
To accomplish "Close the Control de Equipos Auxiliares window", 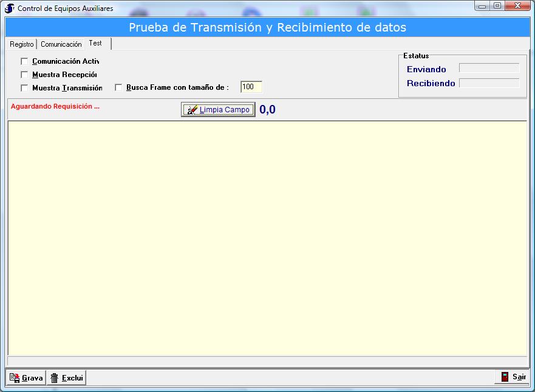I will 518,6.
